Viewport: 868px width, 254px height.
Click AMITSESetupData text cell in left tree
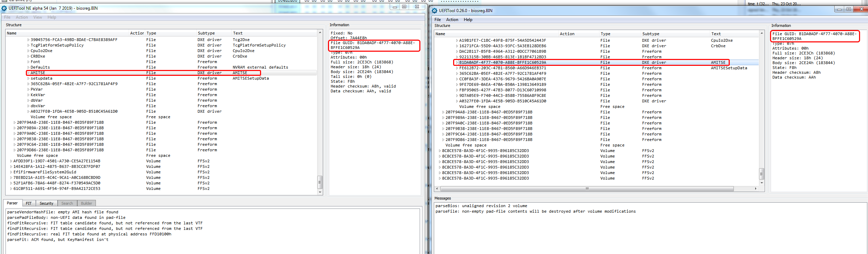251,78
